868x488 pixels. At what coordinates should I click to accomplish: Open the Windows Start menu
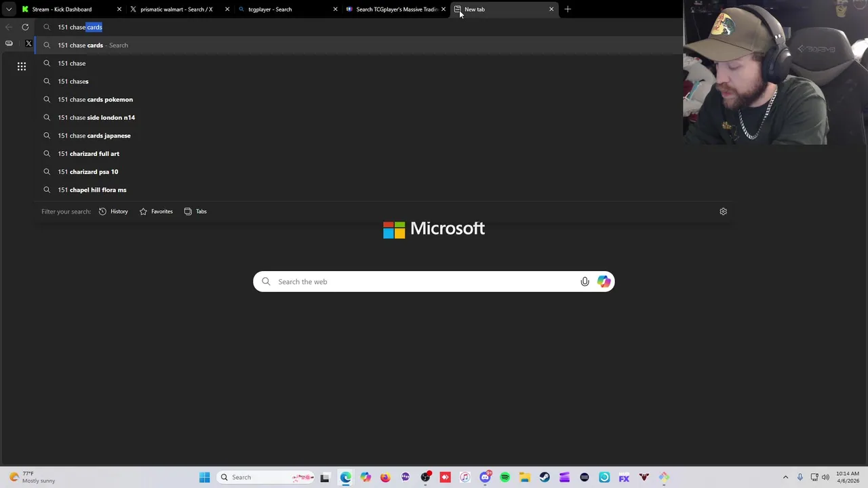click(x=204, y=477)
